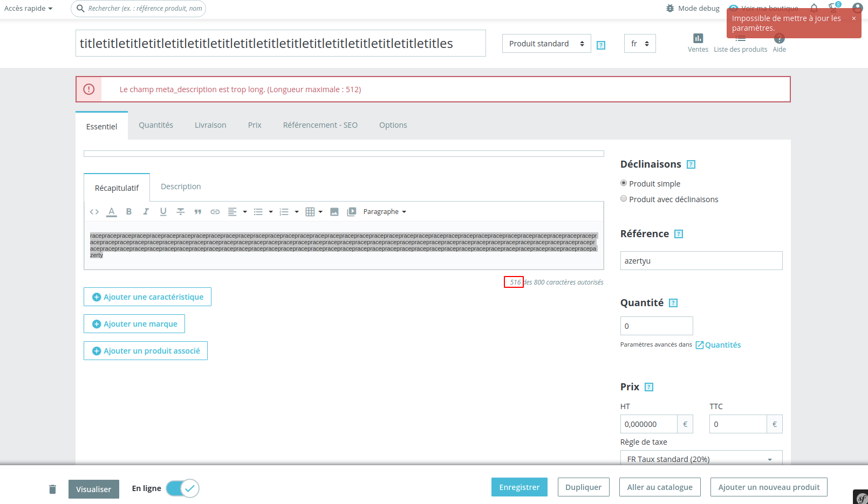Insert bullet list in editor
Screen dimensions: 868x504
(x=258, y=212)
